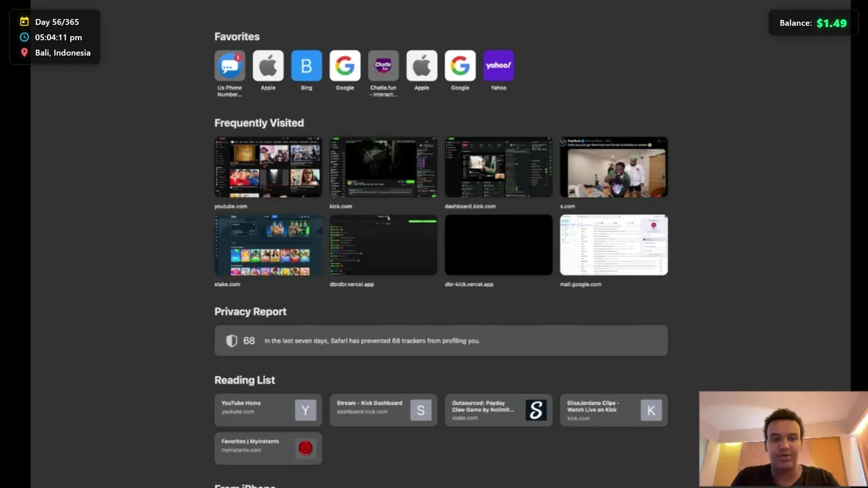Open the x.com frequently visited thumbnail

click(x=614, y=167)
